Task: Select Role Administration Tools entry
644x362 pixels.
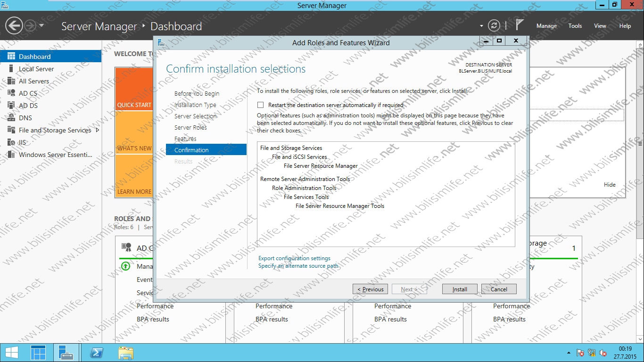Action: point(304,188)
